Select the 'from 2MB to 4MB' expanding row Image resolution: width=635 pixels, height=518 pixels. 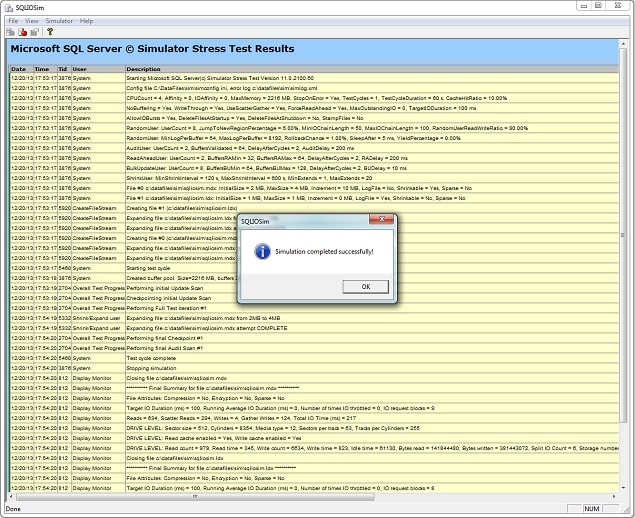click(314, 318)
